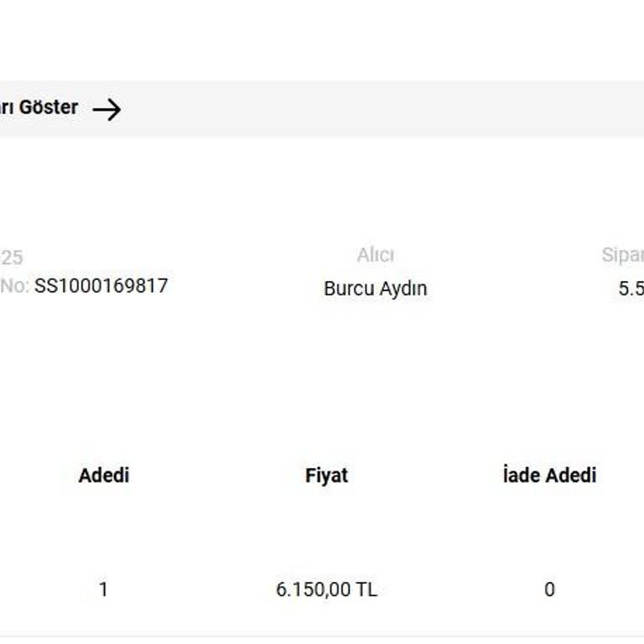644x644 pixels.
Task: Click the "No:" label before the order number
Action: pos(14,286)
